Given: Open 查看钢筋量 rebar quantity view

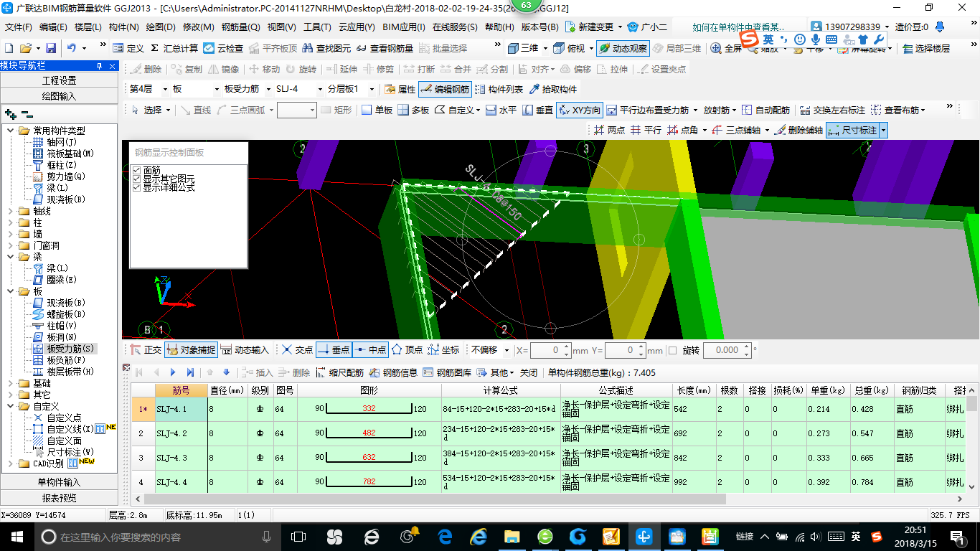Looking at the screenshot, I should pyautogui.click(x=385, y=48).
